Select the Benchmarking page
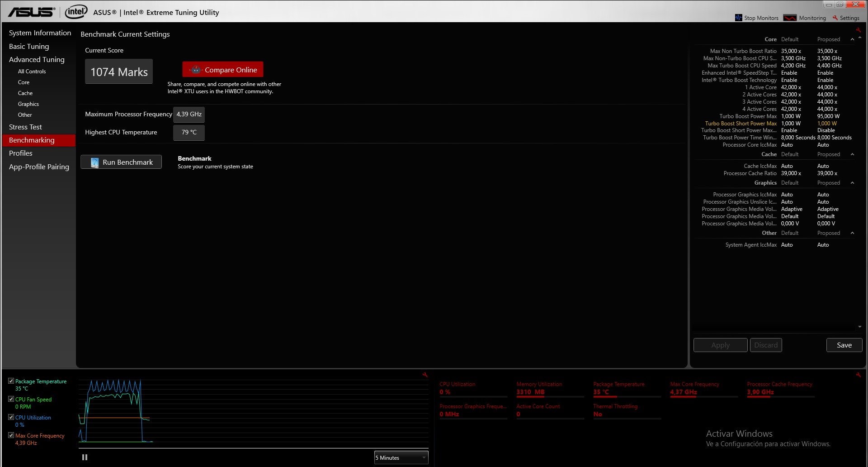The width and height of the screenshot is (868, 467). [x=39, y=140]
